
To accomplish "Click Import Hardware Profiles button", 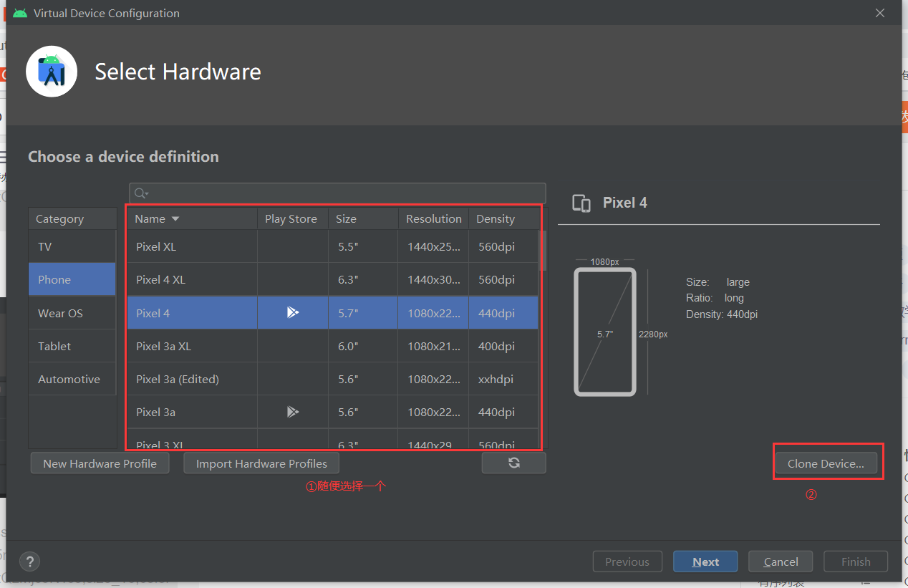I will pyautogui.click(x=261, y=463).
